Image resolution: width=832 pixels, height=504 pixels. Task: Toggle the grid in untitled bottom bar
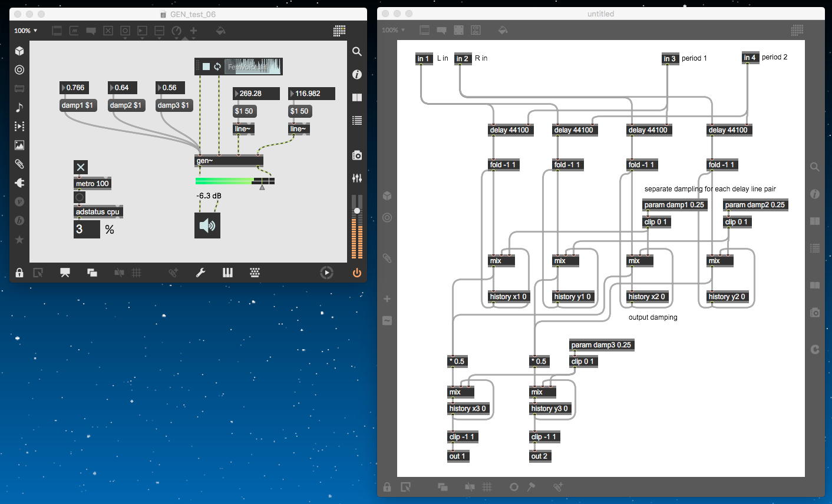487,487
